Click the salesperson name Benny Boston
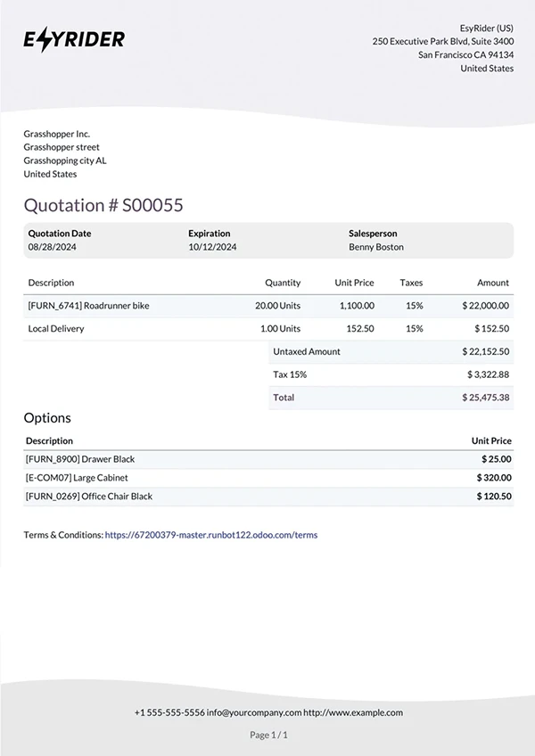The width and height of the screenshot is (535, 756). click(375, 247)
